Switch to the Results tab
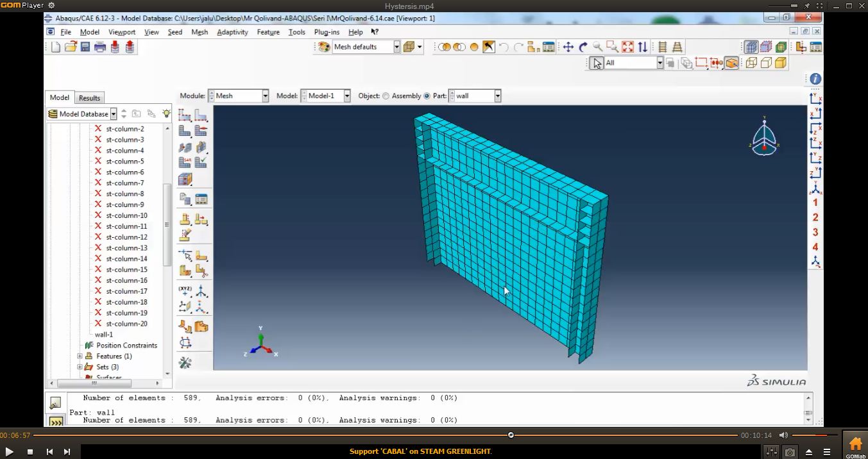Screen dimensions: 868x459 tap(89, 98)
